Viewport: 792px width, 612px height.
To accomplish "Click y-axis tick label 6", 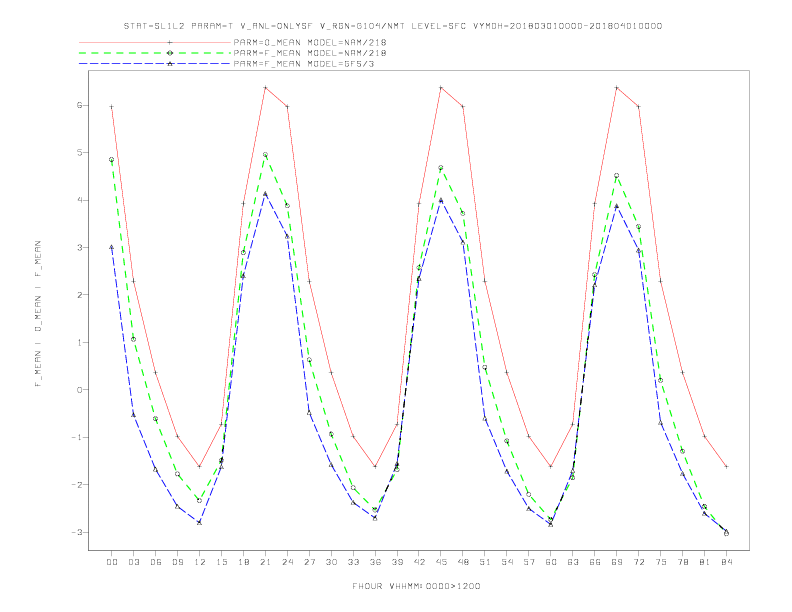I will point(79,106).
